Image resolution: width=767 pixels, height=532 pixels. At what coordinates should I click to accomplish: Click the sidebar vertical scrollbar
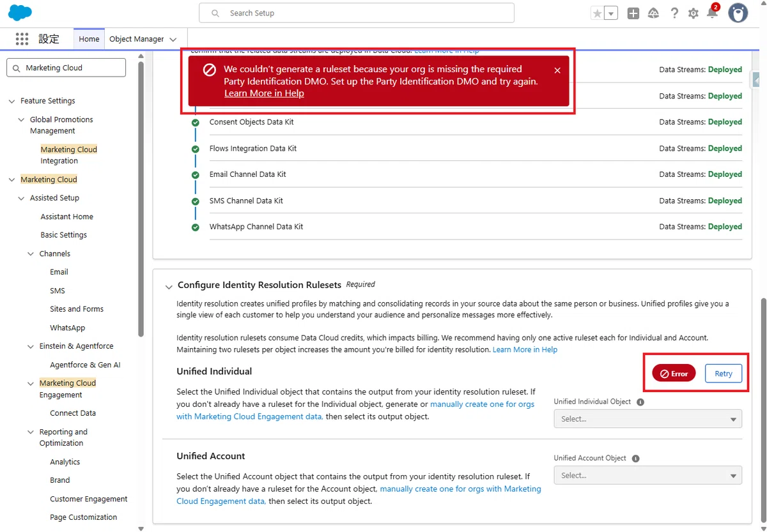coord(141,198)
